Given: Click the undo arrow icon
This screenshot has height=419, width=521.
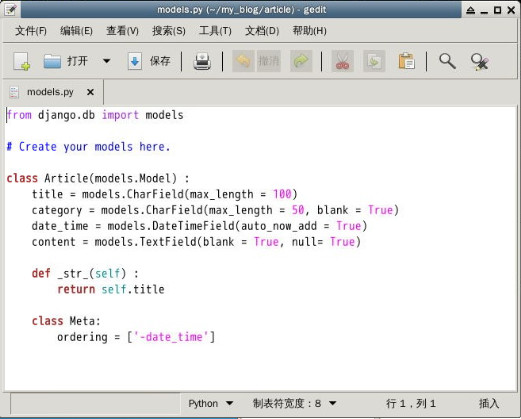Looking at the screenshot, I should [243, 61].
